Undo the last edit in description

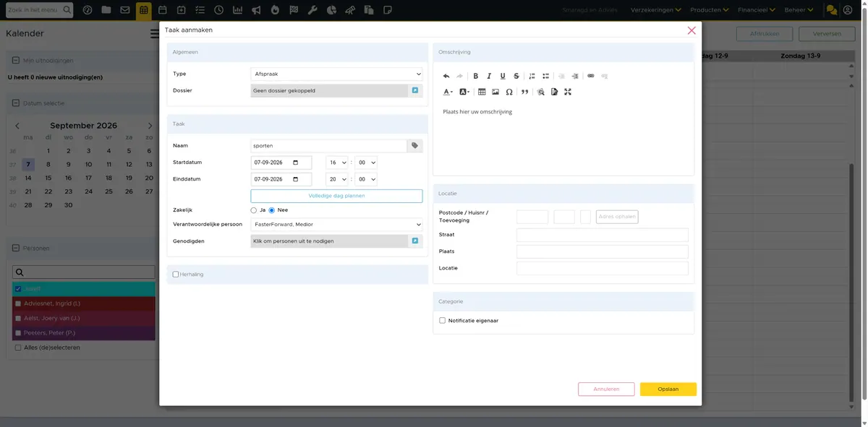coord(446,76)
